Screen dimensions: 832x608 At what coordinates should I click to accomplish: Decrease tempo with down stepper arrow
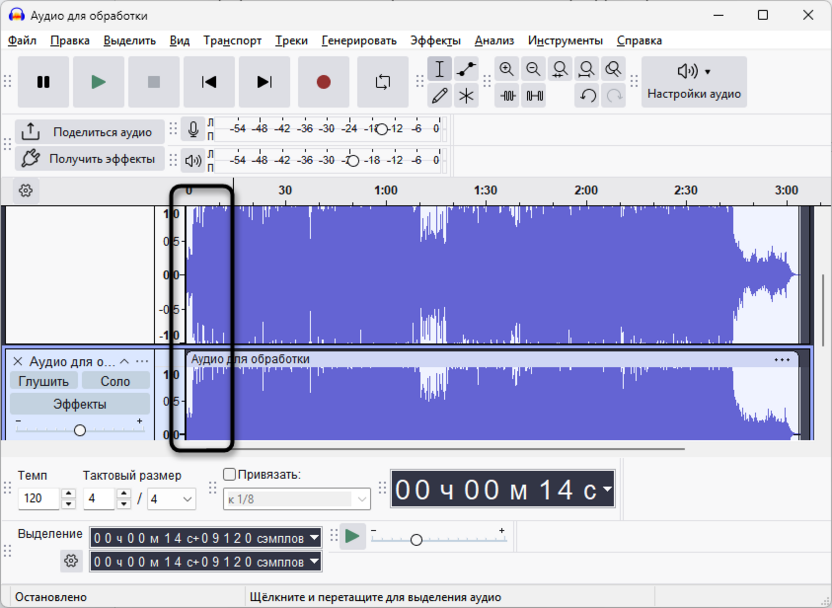[68, 504]
